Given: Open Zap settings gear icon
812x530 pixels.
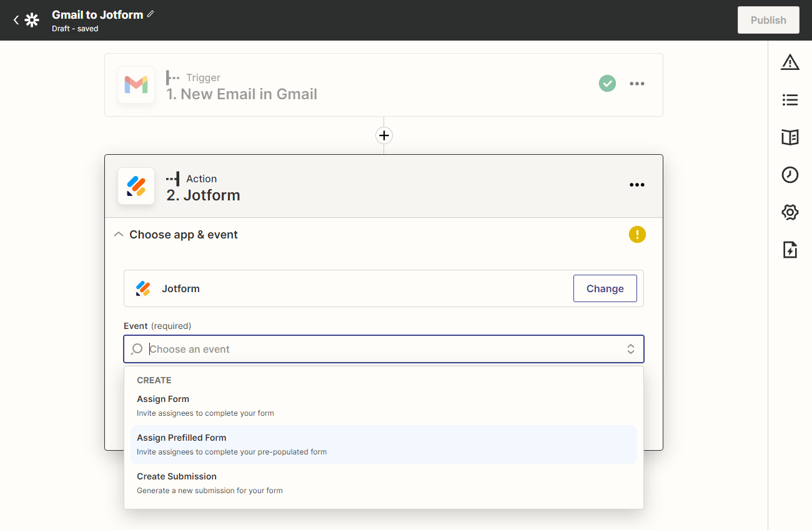Looking at the screenshot, I should (x=790, y=212).
